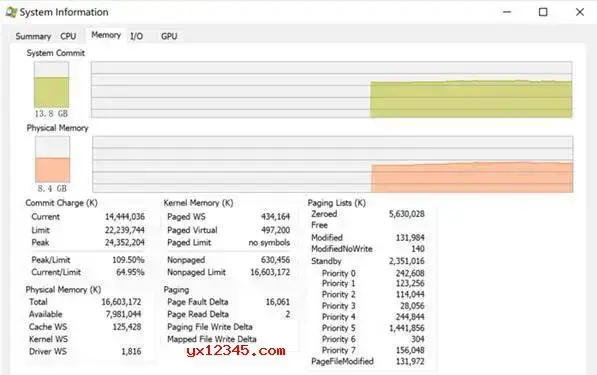Click Priority 2 value 114,044
This screenshot has height=375, width=597.
click(x=410, y=295)
